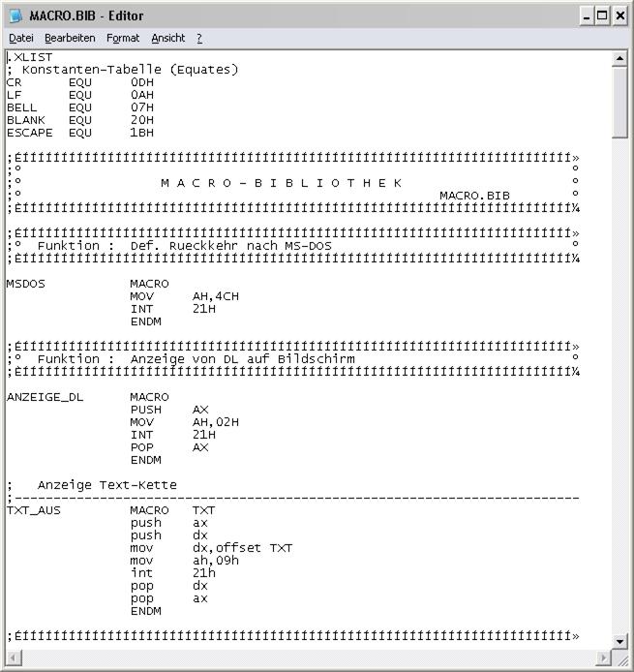Click the horizontal scrollbar left arrow
The height and width of the screenshot is (672, 634).
[14, 658]
